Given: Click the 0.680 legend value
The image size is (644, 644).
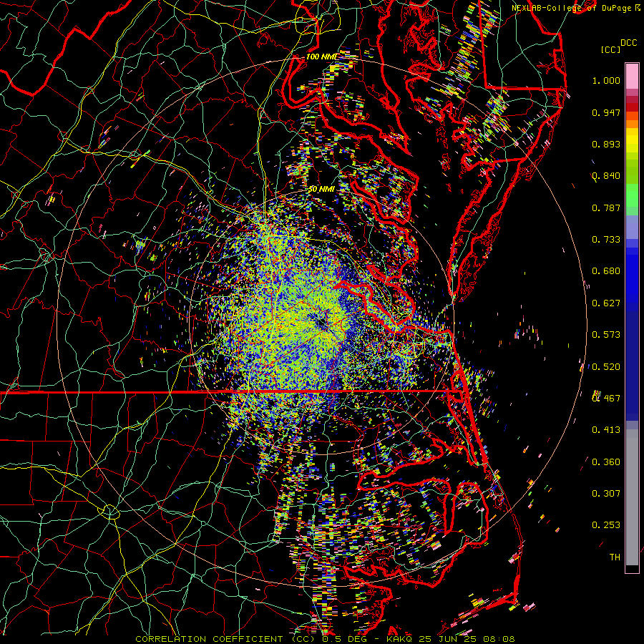Looking at the screenshot, I should (606, 271).
